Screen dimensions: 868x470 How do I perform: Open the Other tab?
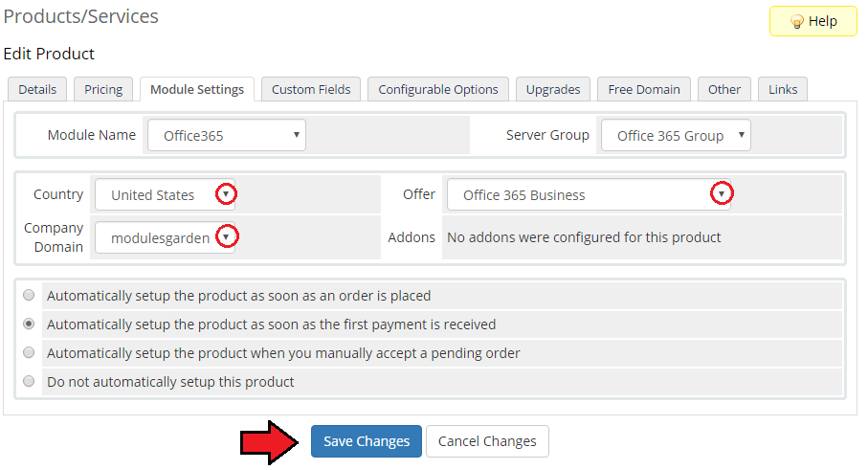pyautogui.click(x=724, y=89)
